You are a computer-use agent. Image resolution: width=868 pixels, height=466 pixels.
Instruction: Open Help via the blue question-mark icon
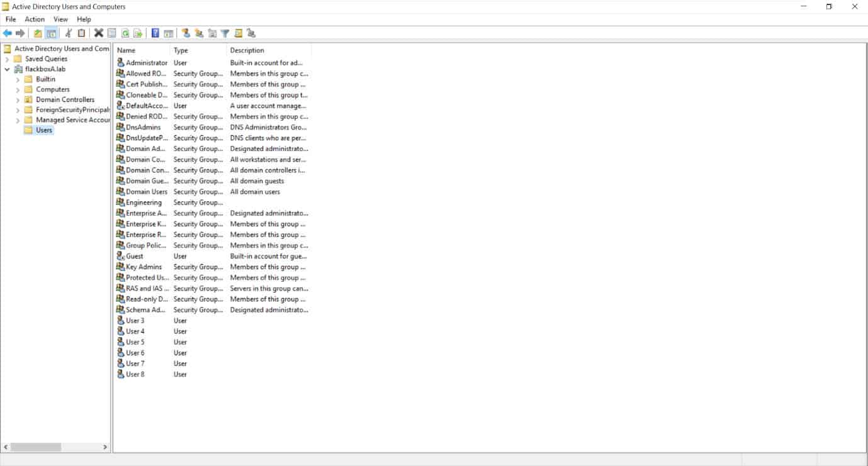[x=155, y=33]
